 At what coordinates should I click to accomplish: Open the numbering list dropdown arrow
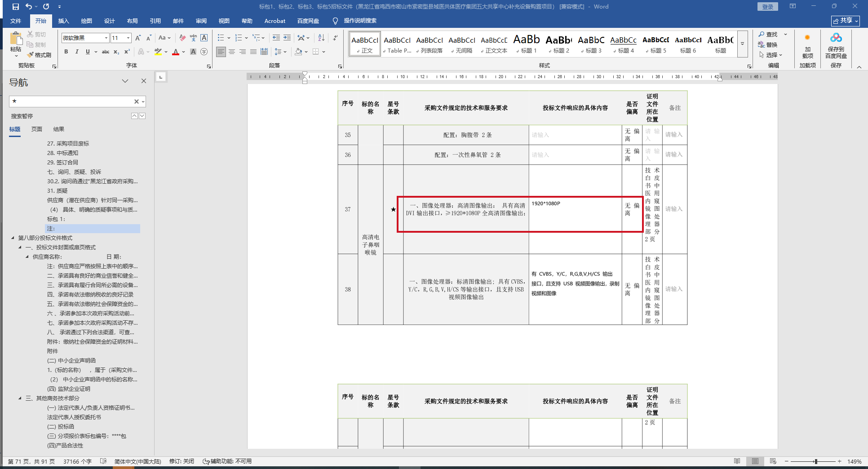[246, 38]
